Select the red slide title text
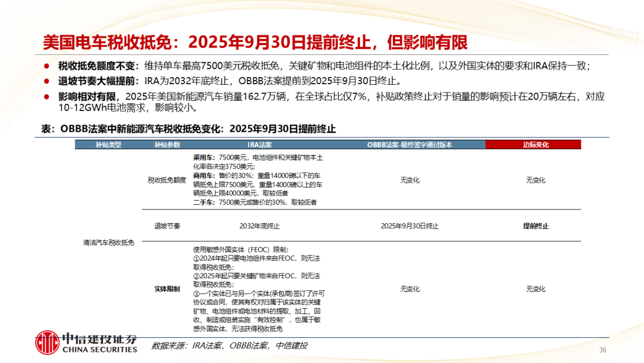 coord(255,42)
